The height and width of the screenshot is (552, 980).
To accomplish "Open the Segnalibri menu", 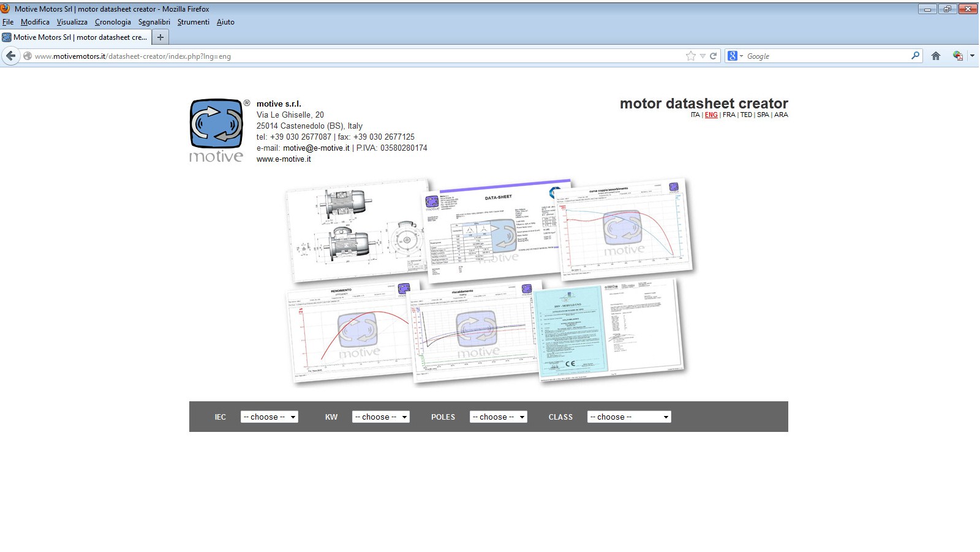I will [154, 22].
